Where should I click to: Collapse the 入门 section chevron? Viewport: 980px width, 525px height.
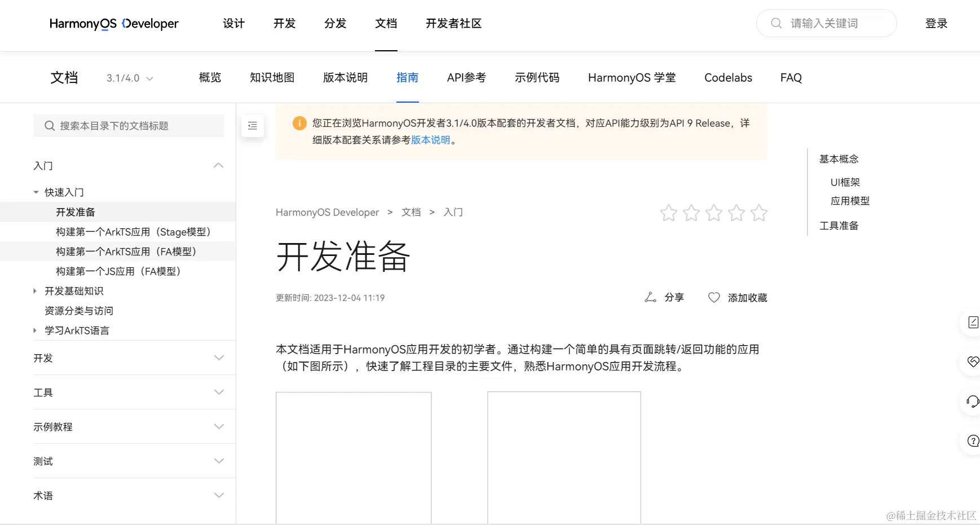coord(219,165)
